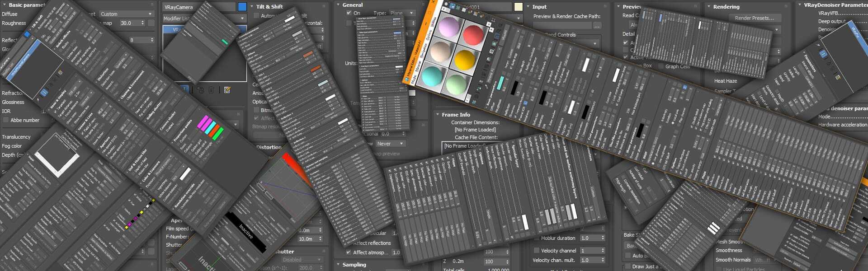The image size is (868, 271).
Task: Click the Render Presets button
Action: (754, 18)
